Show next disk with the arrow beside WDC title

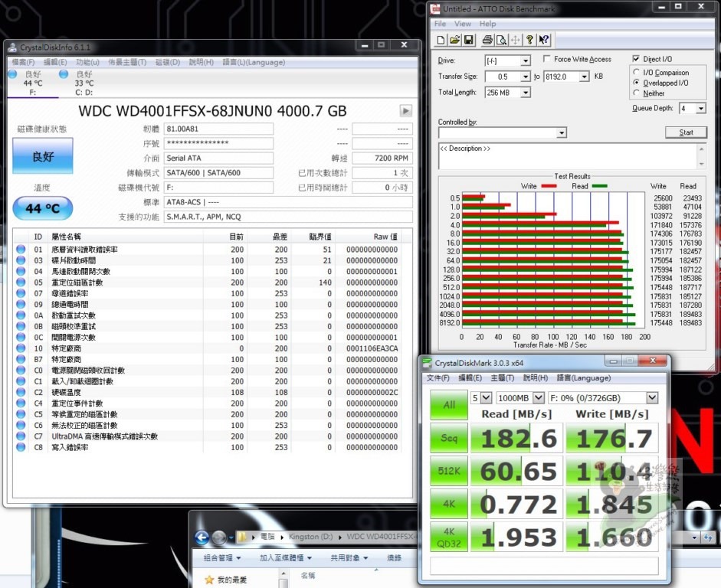click(x=405, y=111)
